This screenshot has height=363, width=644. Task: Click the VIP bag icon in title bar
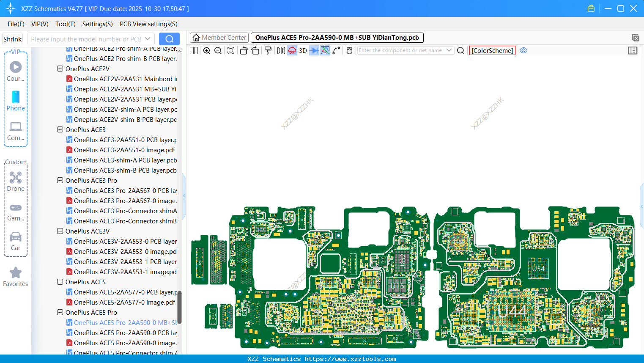591,8
